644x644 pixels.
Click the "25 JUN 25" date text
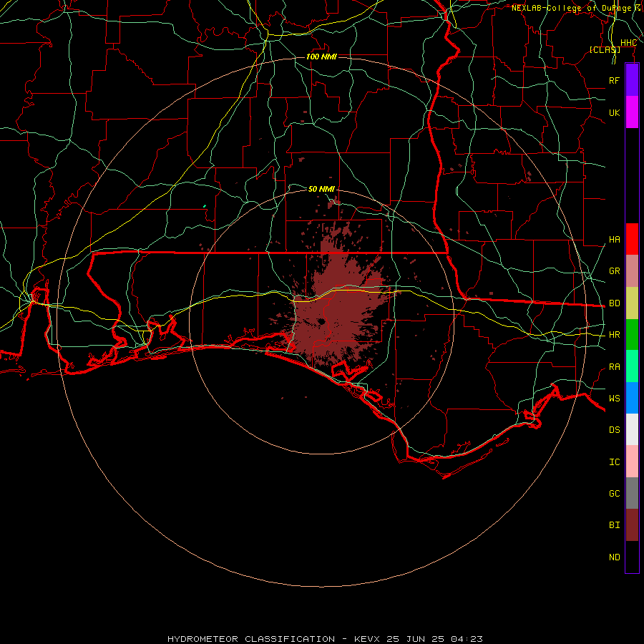[415, 639]
